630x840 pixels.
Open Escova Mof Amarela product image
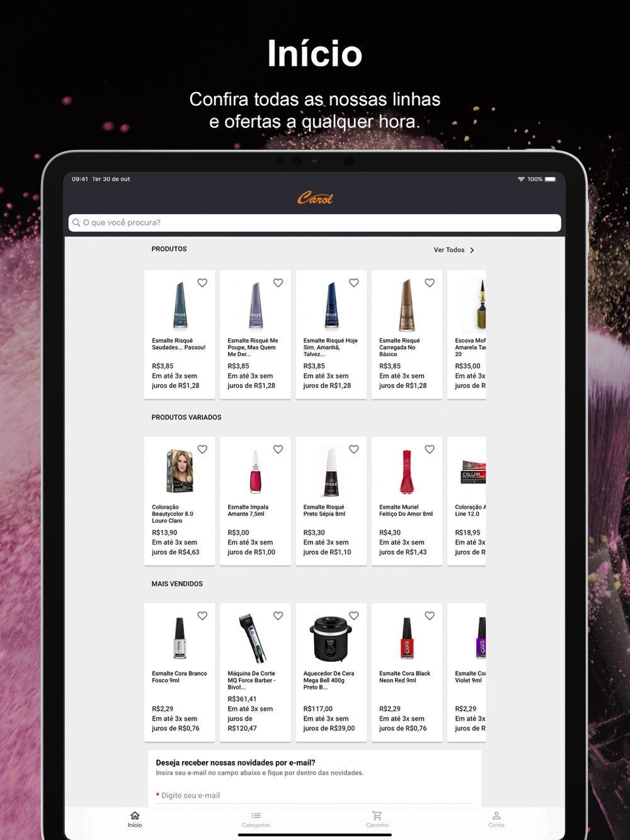pos(480,305)
